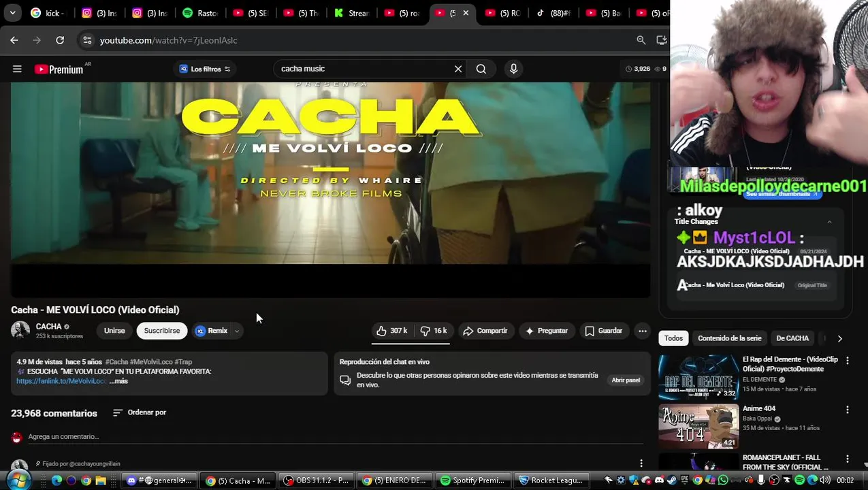The width and height of the screenshot is (868, 490).
Task: Open the fanlink.to/MeVolviLoco link
Action: (x=61, y=381)
